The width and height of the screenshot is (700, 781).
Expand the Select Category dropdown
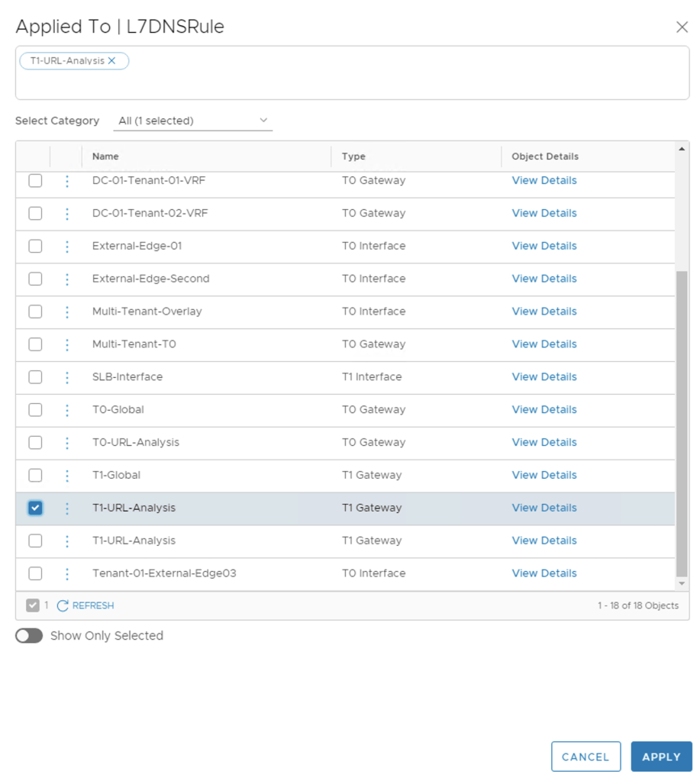(x=193, y=121)
